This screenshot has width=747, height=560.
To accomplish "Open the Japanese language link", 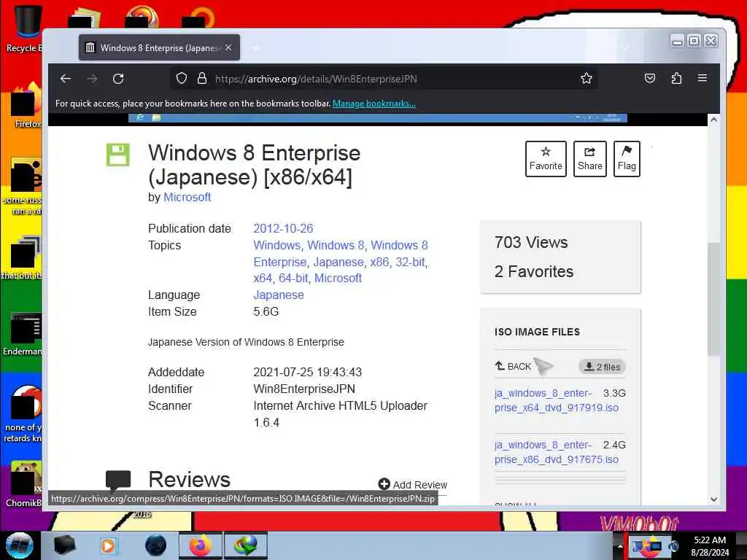I will (x=279, y=295).
